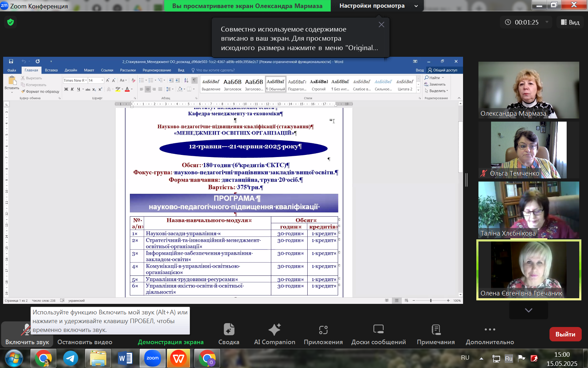Toggle subscript formatting

tap(94, 89)
